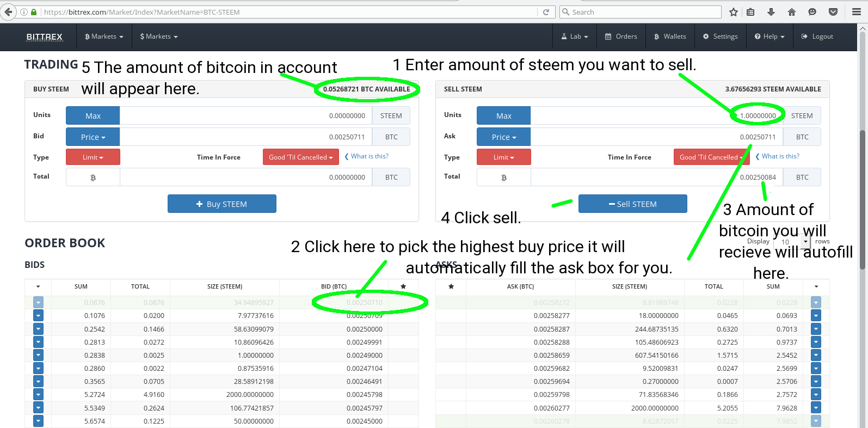Viewport: 868px width, 428px height.
Task: Select the ask price 0.00260277
Action: [552, 408]
